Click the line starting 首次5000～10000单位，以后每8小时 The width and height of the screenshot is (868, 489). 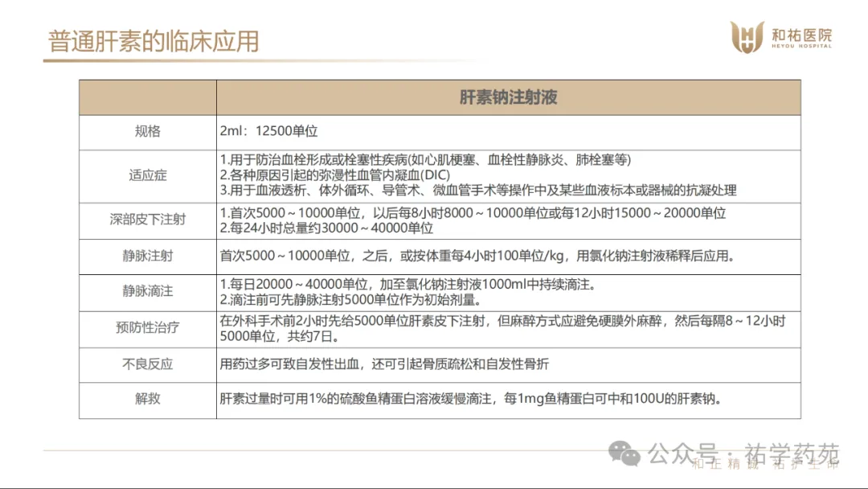473,213
